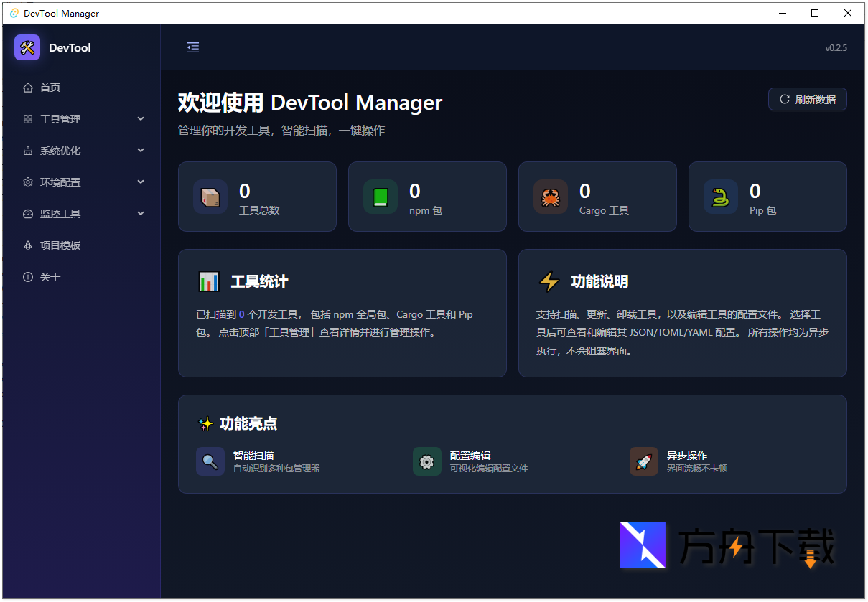Click the Pip snake icon
The image size is (868, 602).
[x=721, y=196]
